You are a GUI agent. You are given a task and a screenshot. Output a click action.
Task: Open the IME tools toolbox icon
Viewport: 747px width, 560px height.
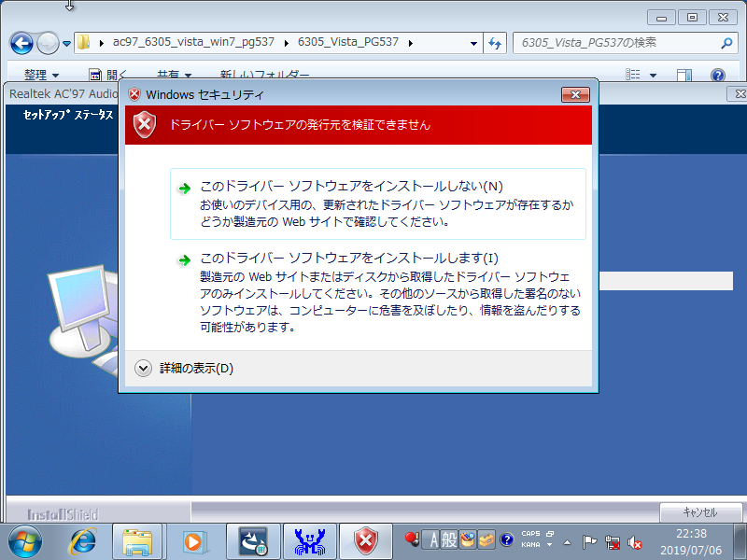(x=486, y=540)
